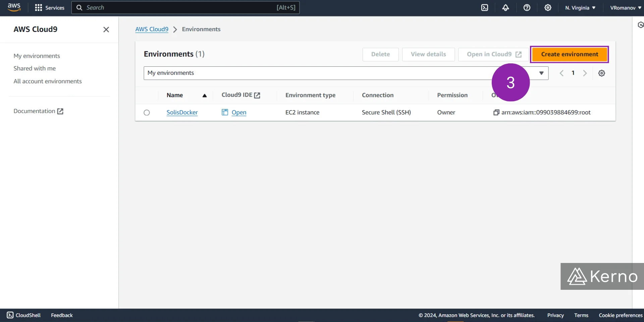This screenshot has width=644, height=322.
Task: Open the help question mark menu
Action: [527, 8]
